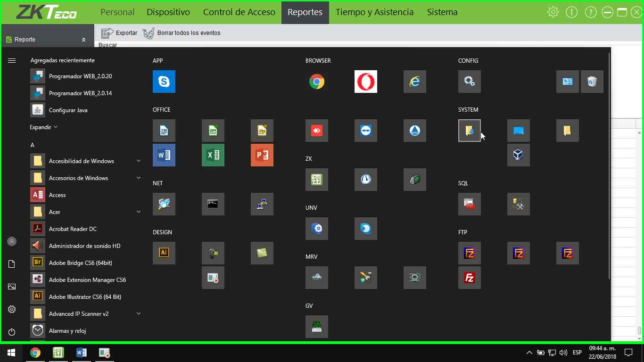Open the Action Center notification icon

click(x=628, y=353)
